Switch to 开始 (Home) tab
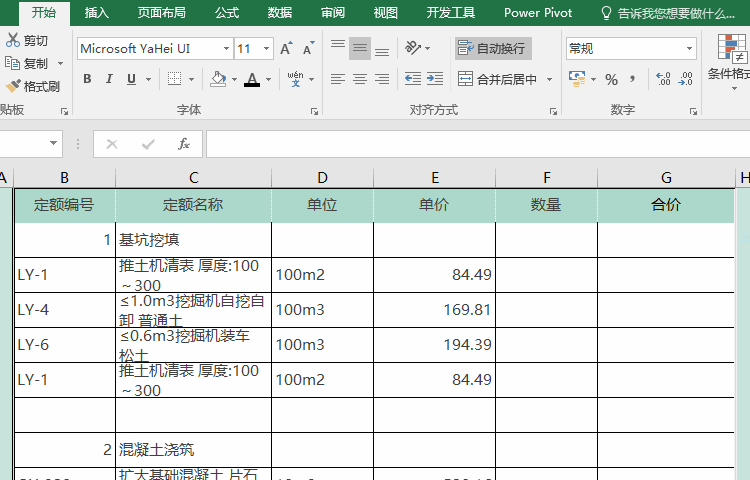Screen dimensions: 750x480 (44, 12)
